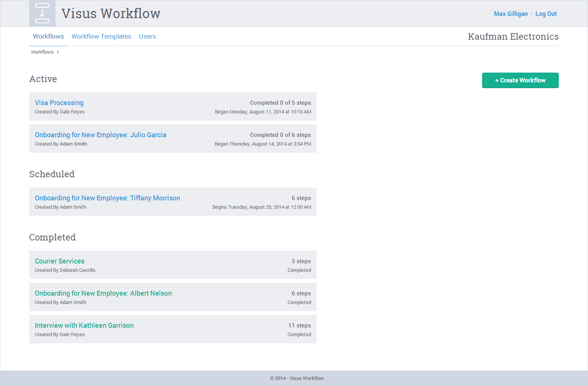The width and height of the screenshot is (588, 386).
Task: Open the Visa Processing workflow
Action: (59, 103)
